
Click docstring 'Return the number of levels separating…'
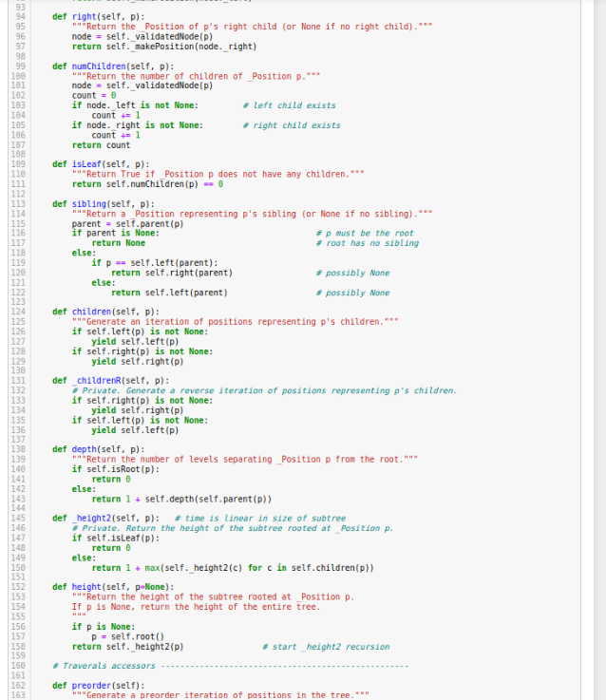(x=245, y=460)
